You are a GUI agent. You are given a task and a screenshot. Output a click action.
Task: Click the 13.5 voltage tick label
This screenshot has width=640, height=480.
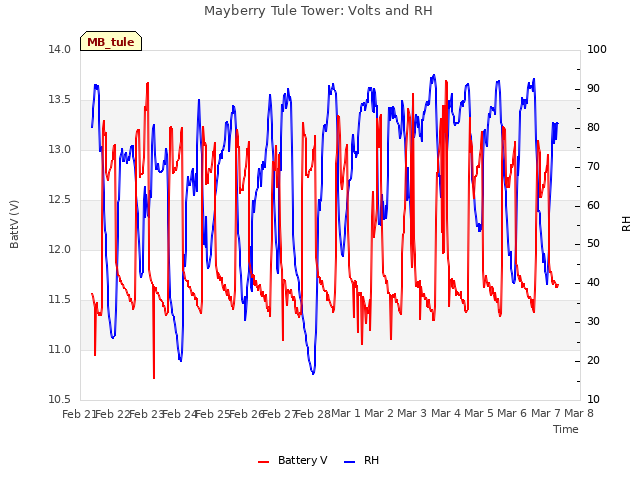coord(60,100)
